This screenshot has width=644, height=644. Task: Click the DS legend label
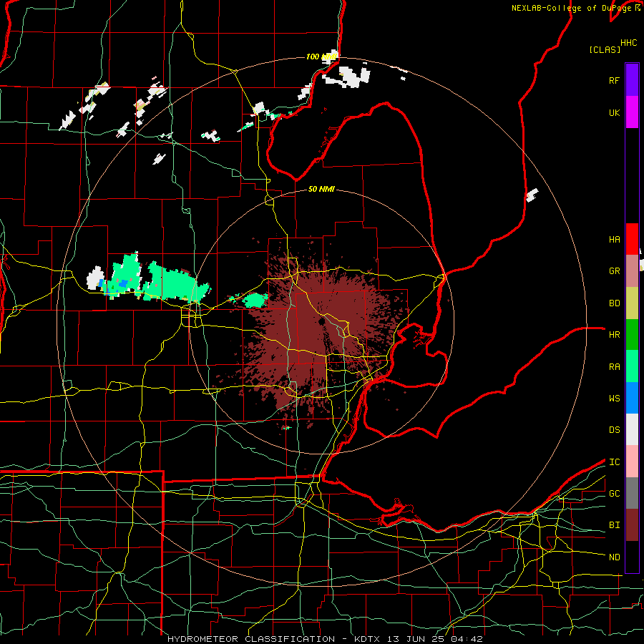(x=614, y=430)
